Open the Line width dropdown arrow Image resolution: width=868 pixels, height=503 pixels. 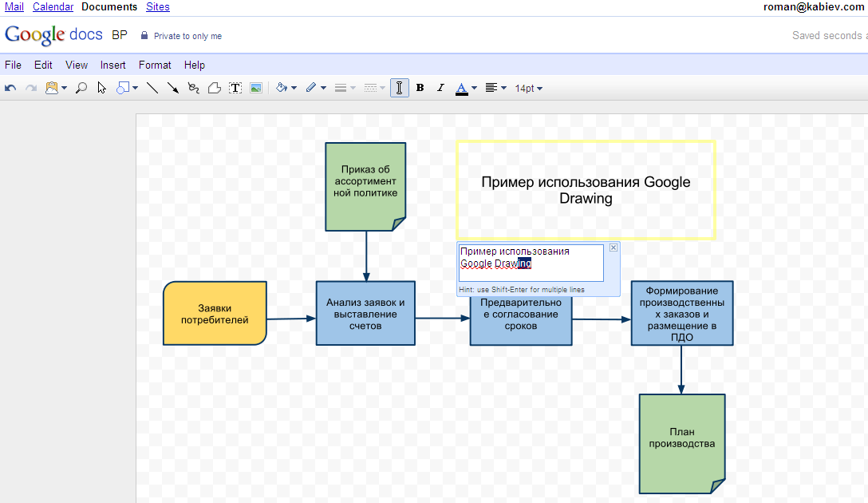(353, 88)
